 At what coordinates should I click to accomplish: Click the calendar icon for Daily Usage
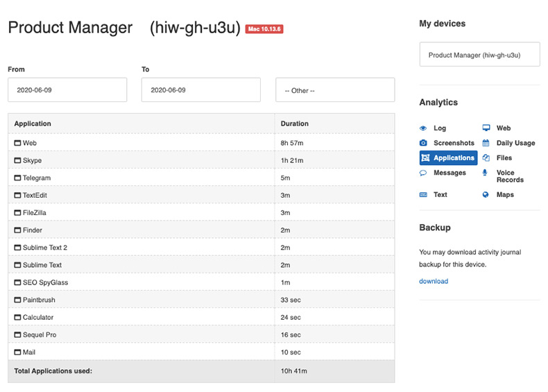486,143
